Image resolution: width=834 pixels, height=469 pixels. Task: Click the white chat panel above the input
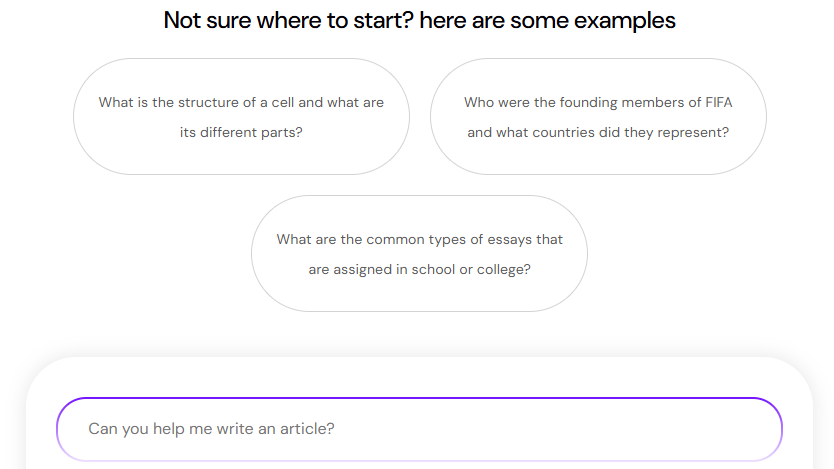[419, 377]
